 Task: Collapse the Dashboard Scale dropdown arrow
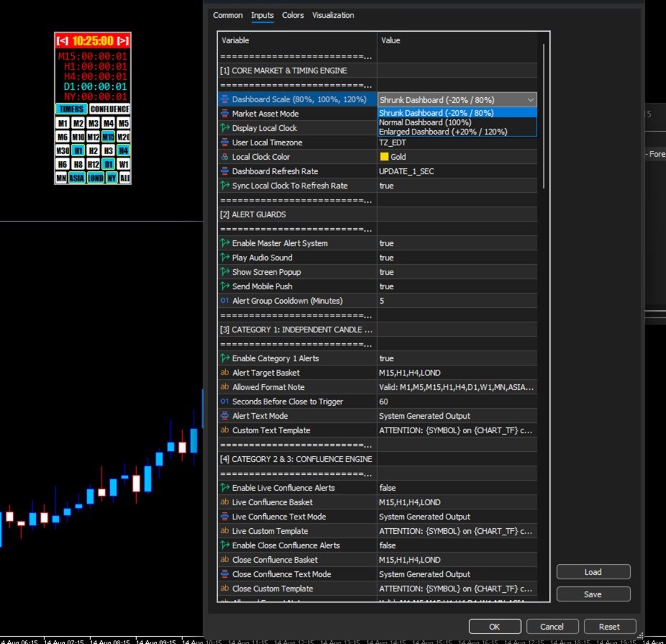click(530, 100)
